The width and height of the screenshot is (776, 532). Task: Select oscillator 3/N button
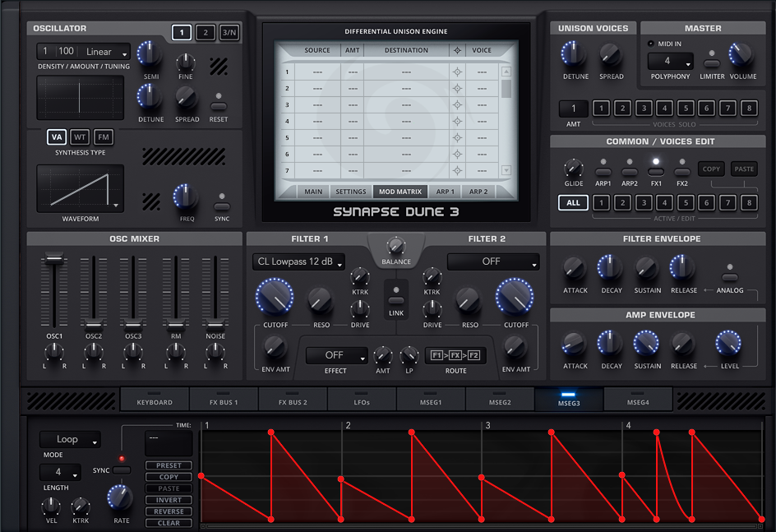point(229,33)
